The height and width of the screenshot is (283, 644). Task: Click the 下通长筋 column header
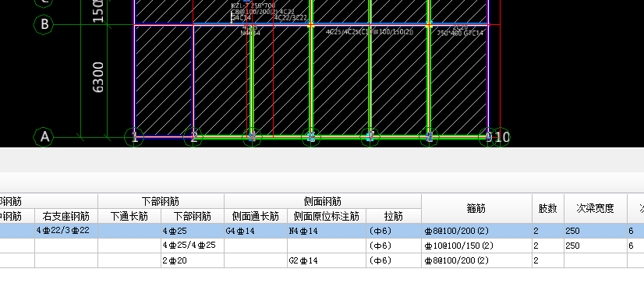click(x=129, y=216)
